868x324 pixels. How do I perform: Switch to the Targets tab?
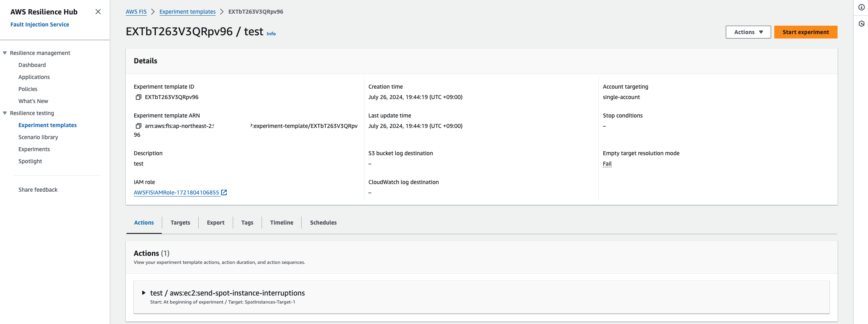(180, 223)
